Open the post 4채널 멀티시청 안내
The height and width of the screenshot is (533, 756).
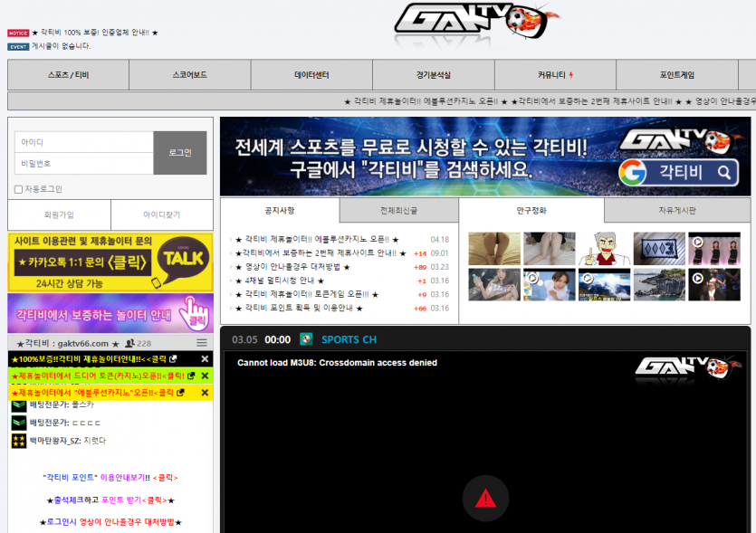pyautogui.click(x=280, y=281)
